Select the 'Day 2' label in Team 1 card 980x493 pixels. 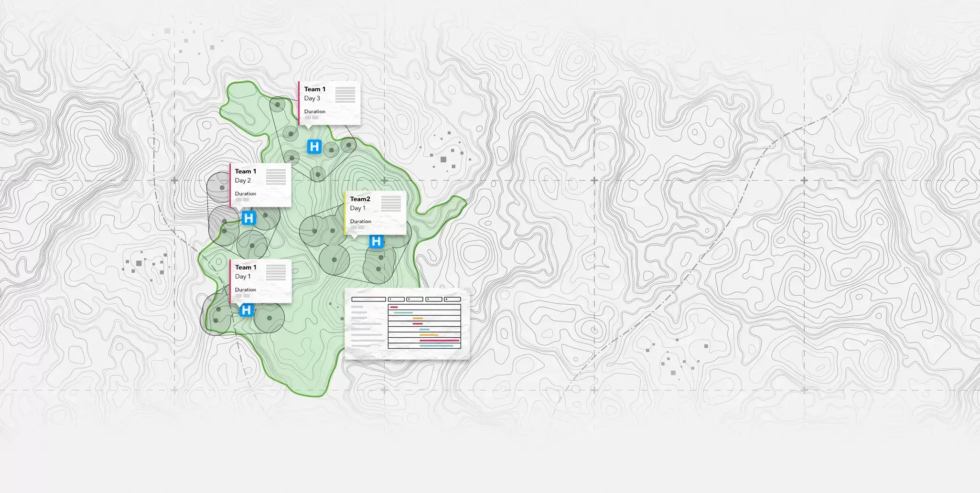pyautogui.click(x=243, y=181)
